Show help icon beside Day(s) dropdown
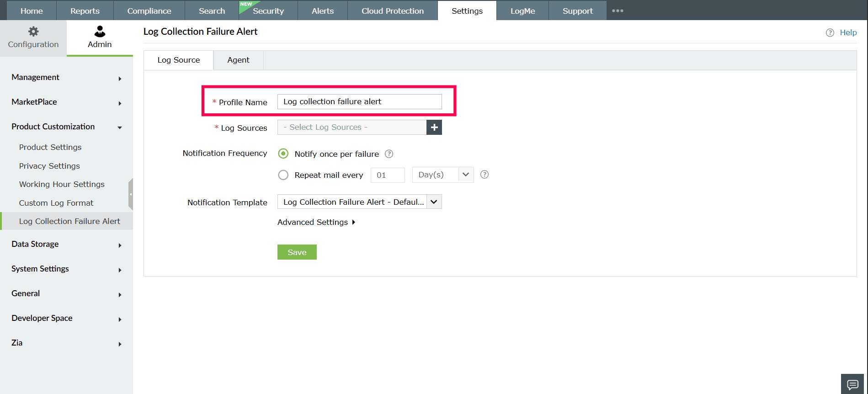Screen dimensions: 868x394 coord(485,175)
